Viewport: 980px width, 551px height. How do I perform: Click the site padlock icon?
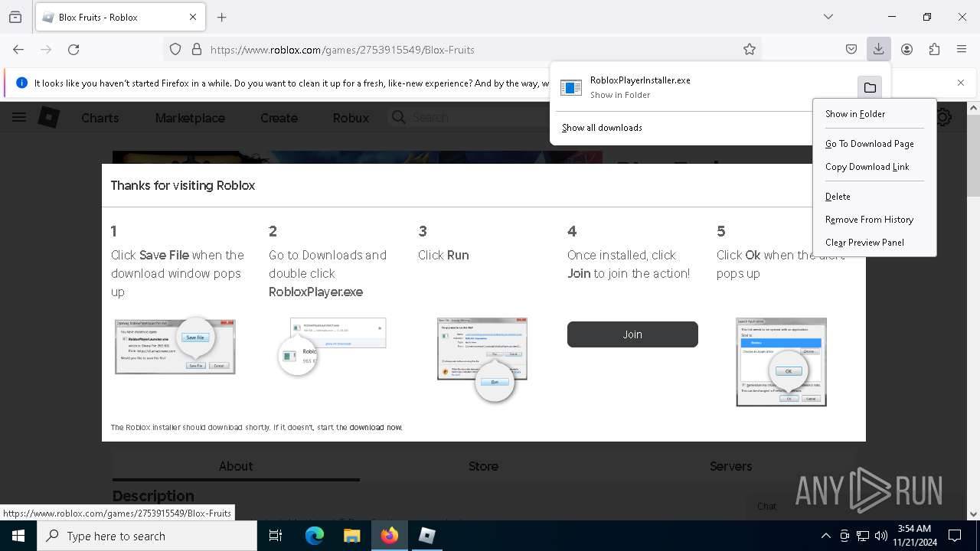click(x=197, y=49)
